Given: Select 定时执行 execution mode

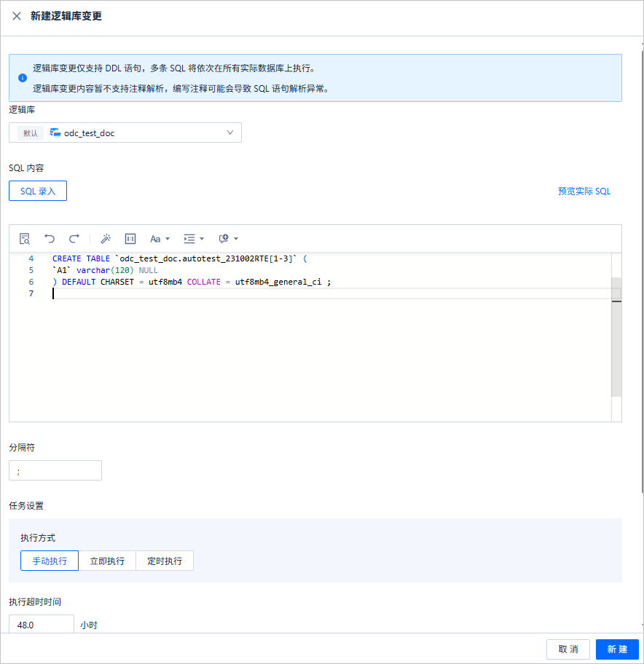Looking at the screenshot, I should (165, 561).
